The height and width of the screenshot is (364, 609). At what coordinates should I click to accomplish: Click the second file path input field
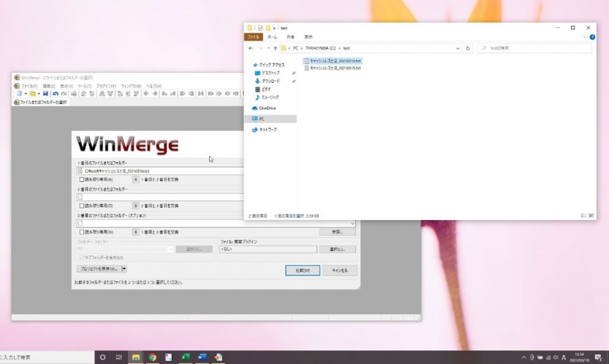[x=160, y=197]
